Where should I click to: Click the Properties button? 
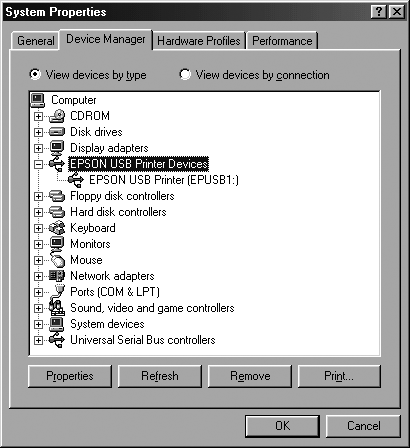click(x=70, y=376)
